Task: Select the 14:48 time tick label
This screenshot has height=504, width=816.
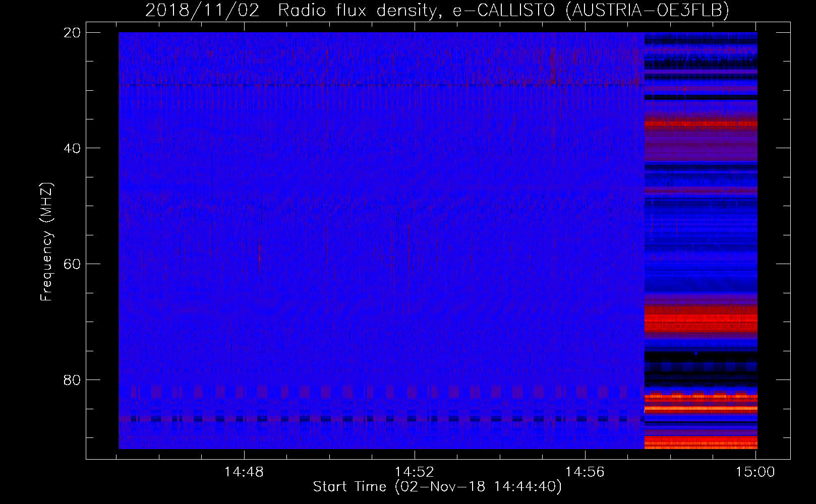Action: point(244,472)
